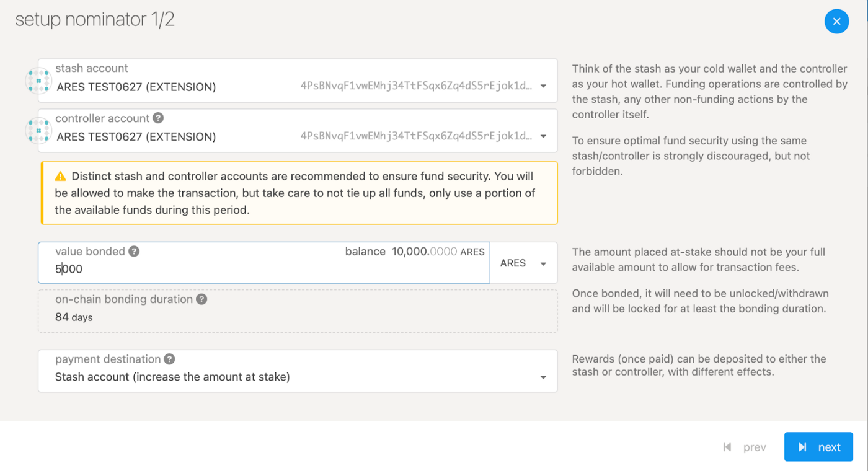The height and width of the screenshot is (471, 868).
Task: Click the controller account address text
Action: (416, 136)
